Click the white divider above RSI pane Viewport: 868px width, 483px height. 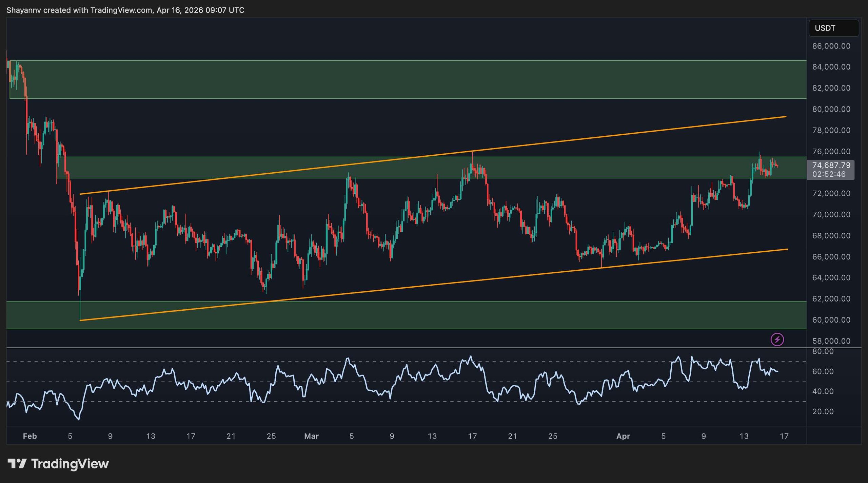[x=407, y=348]
